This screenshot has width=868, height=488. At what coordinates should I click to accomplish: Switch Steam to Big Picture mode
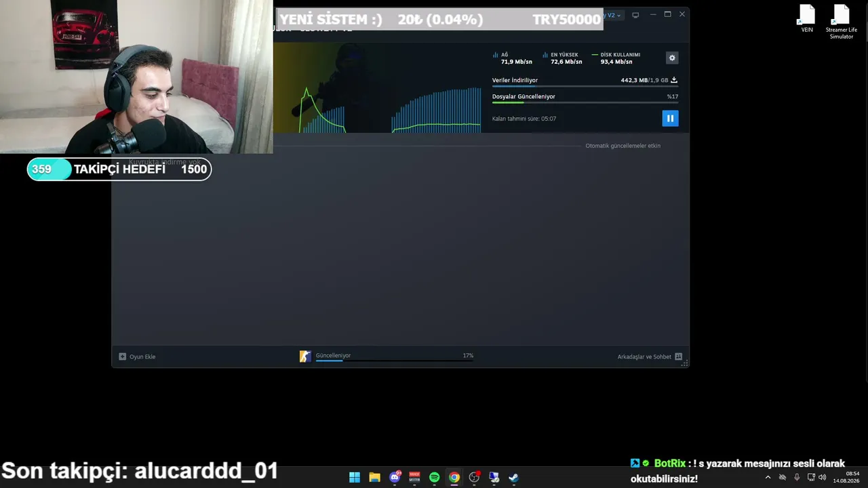[635, 15]
